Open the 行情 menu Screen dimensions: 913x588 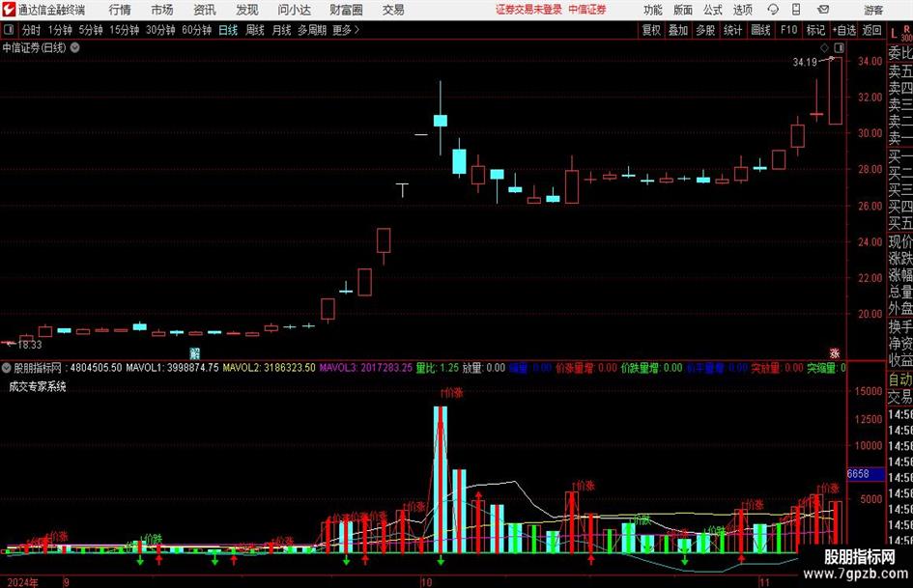[x=120, y=10]
